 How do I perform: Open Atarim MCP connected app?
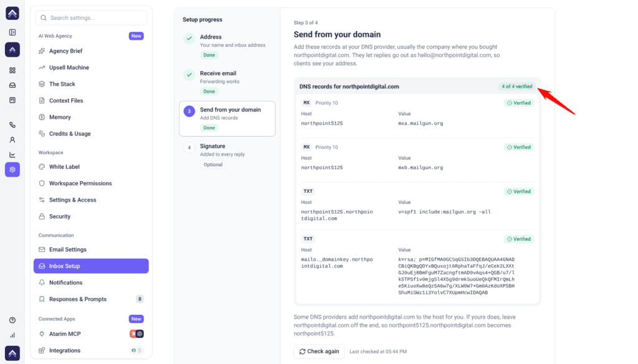pos(91,334)
